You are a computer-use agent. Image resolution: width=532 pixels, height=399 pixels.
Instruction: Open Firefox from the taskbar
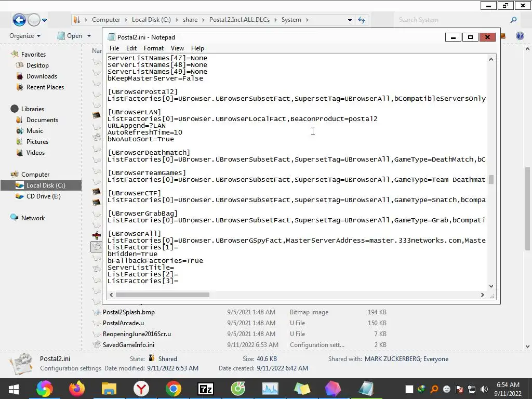click(x=77, y=389)
